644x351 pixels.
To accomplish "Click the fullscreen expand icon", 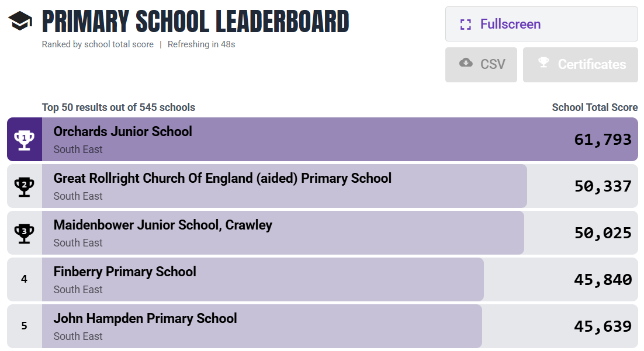I will coord(465,25).
